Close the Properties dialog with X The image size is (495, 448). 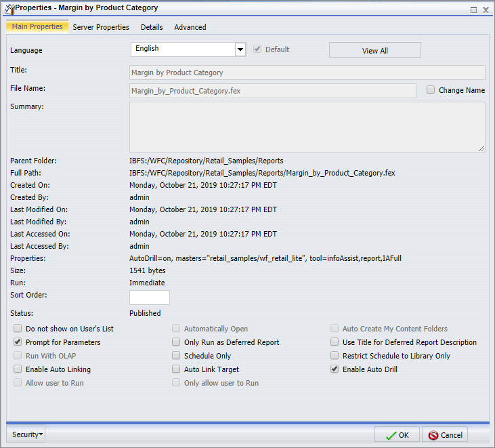[486, 9]
